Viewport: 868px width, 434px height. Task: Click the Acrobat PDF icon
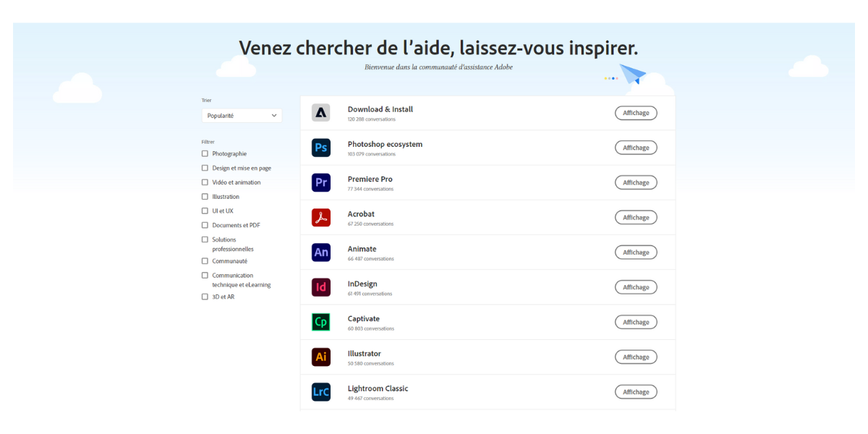tap(321, 217)
